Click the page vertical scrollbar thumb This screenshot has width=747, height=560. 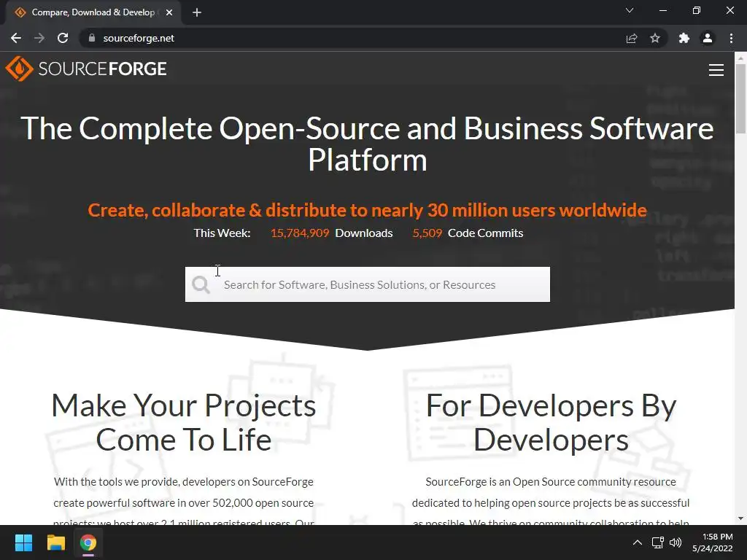[x=741, y=99]
